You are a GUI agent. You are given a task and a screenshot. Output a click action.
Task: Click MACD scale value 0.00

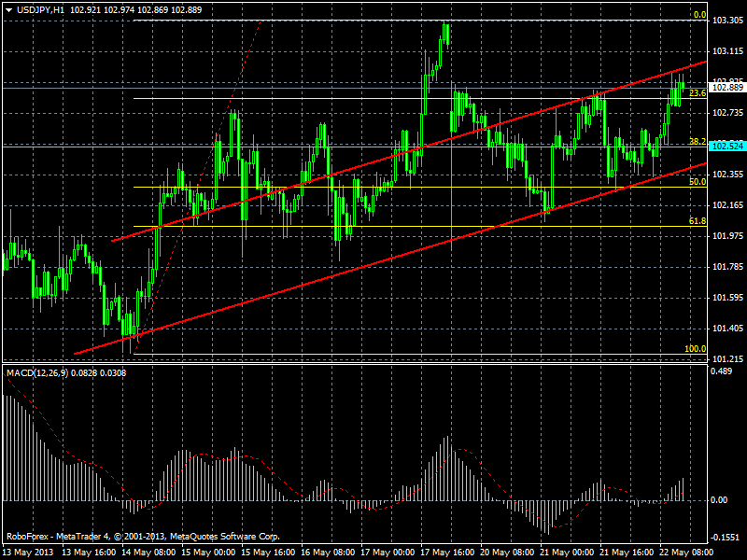(719, 500)
